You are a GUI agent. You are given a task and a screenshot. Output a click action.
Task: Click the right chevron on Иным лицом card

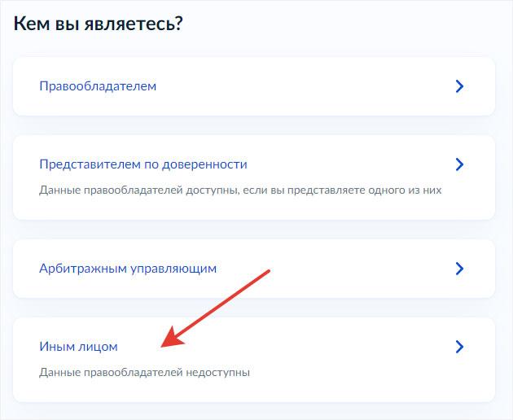tap(459, 347)
